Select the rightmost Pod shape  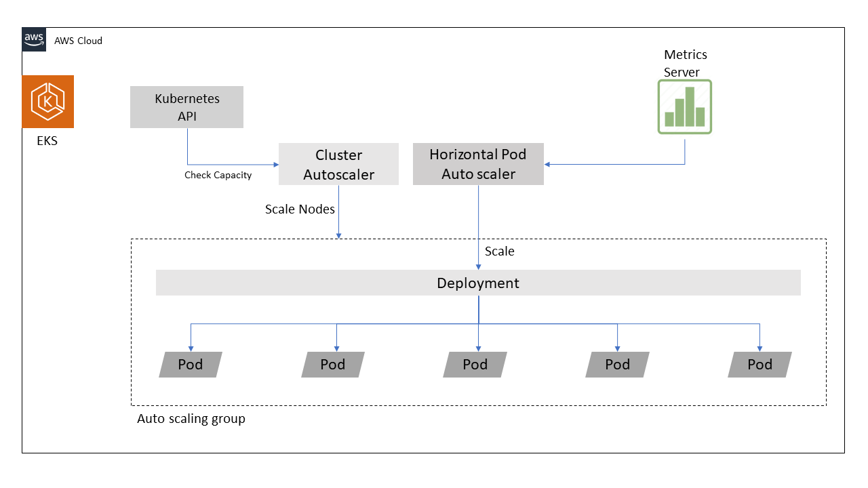point(759,364)
